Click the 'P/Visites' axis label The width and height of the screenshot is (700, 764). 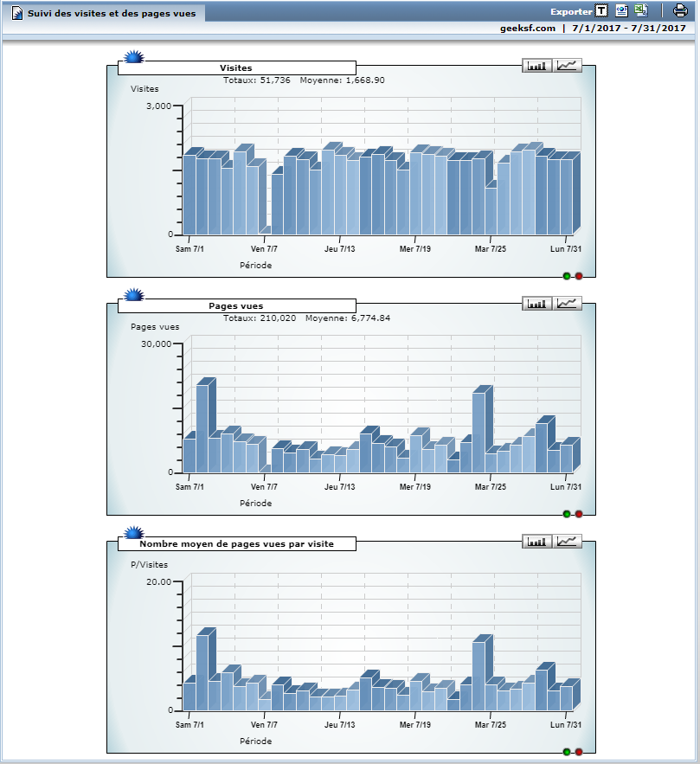[x=149, y=565]
